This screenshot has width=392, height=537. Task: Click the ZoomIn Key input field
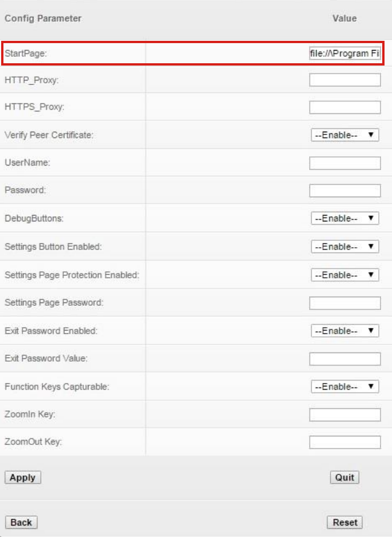click(x=345, y=415)
